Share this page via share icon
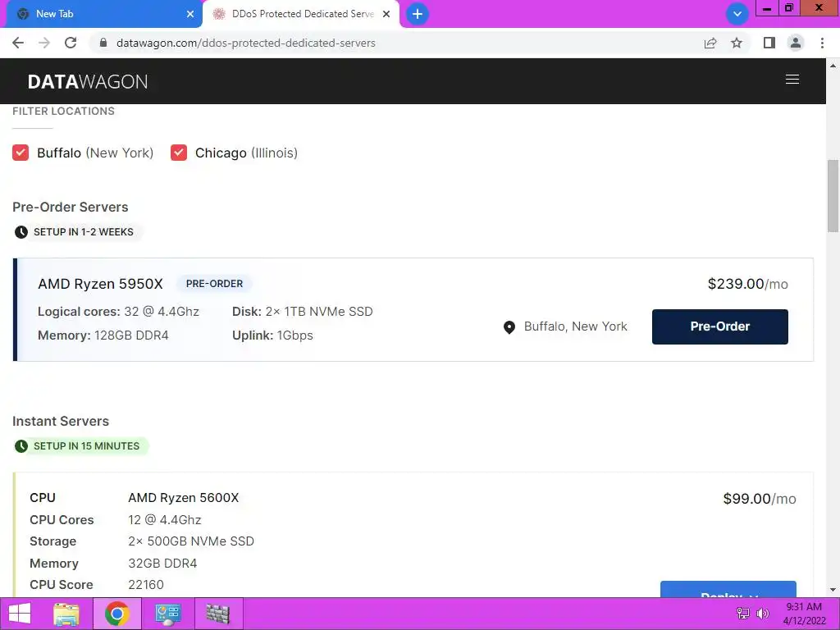840x630 pixels. pyautogui.click(x=710, y=43)
